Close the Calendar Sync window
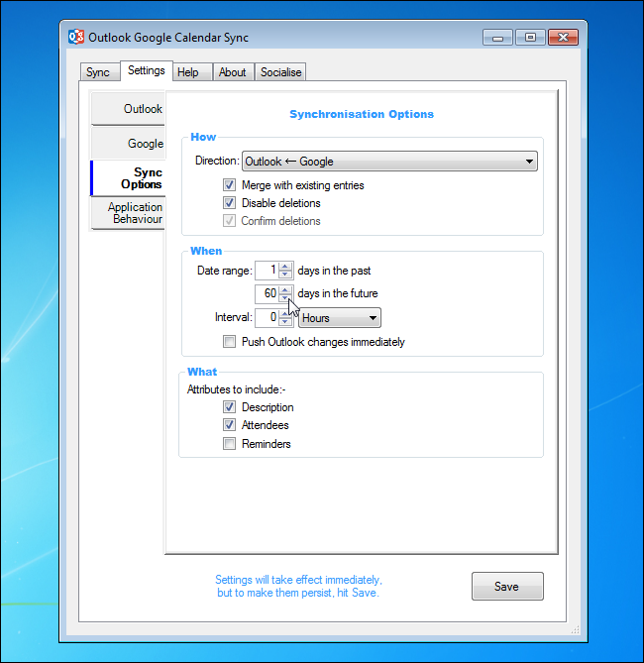 coord(563,38)
